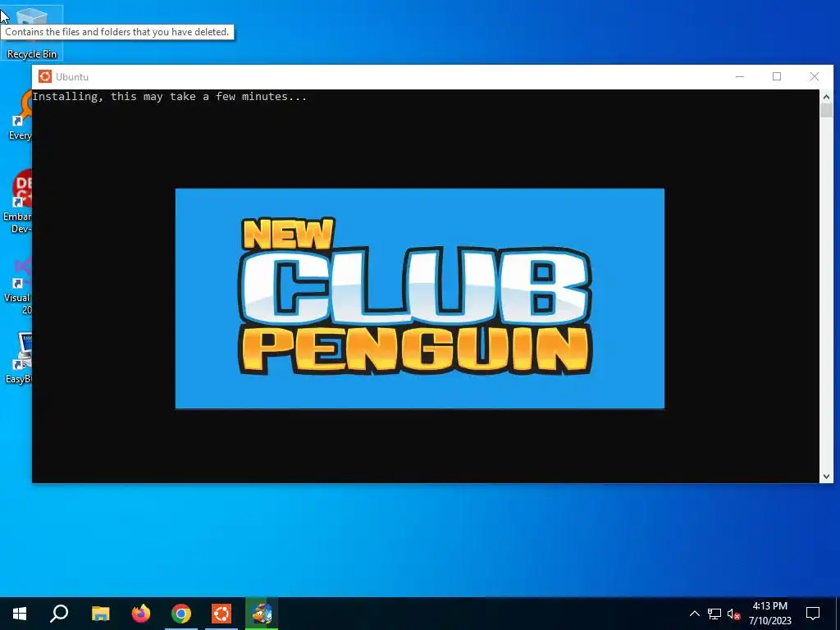Switch to New Club Penguin taskbar app
Image resolution: width=840 pixels, height=630 pixels.
(262, 614)
